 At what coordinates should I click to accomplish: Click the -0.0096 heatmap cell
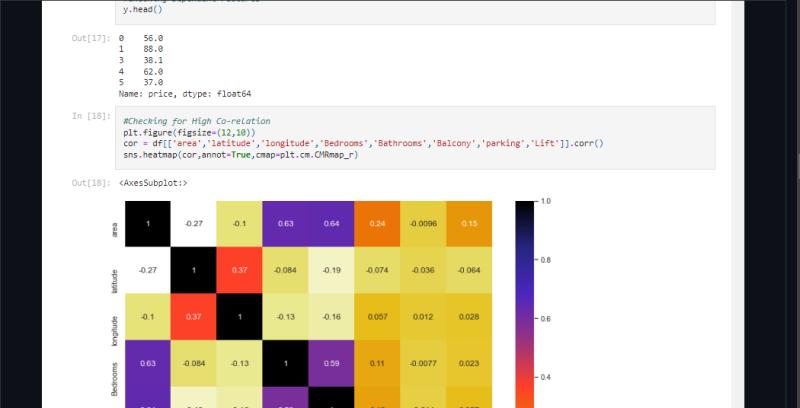coord(423,224)
